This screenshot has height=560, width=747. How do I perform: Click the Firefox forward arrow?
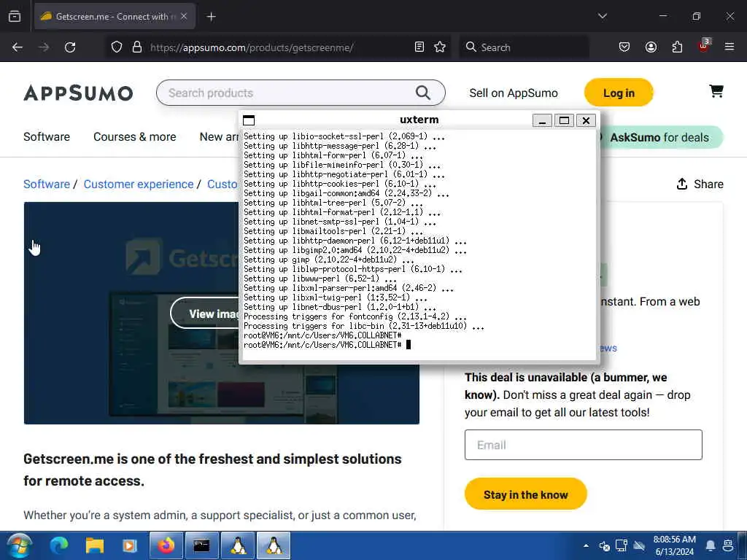point(44,47)
